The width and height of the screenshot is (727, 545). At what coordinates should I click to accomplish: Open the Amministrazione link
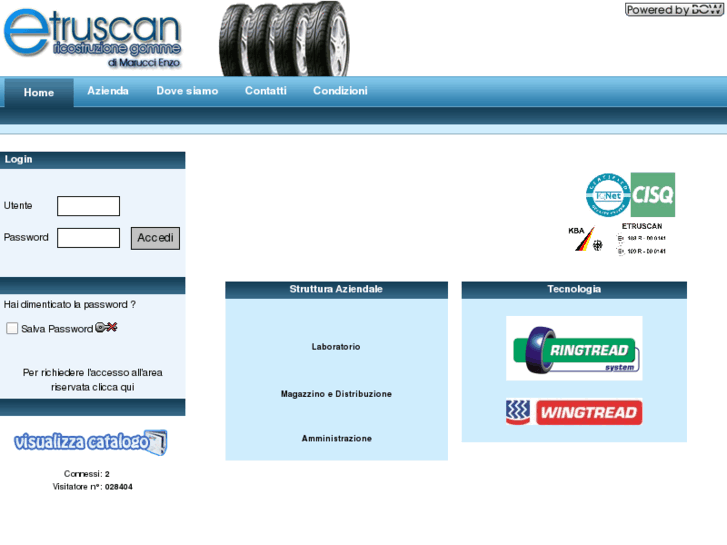[x=337, y=439]
